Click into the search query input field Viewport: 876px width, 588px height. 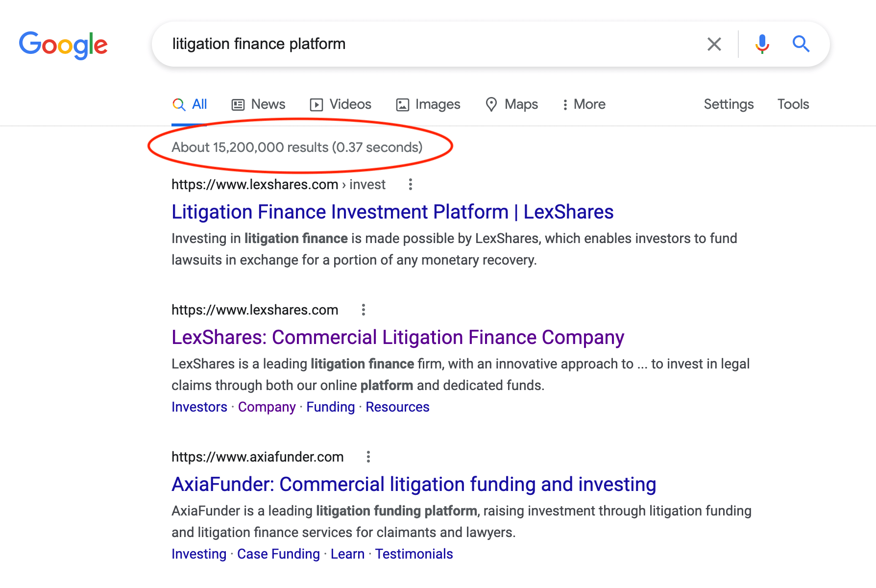[431, 44]
